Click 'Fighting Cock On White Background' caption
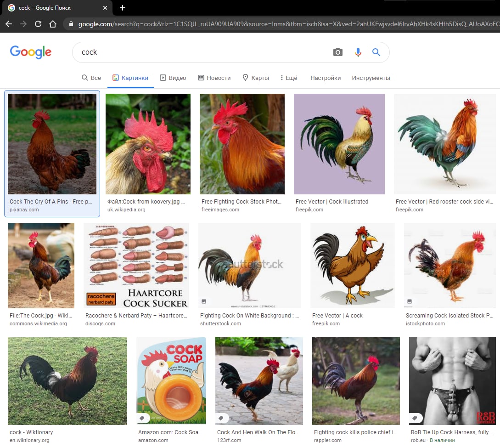 pos(249,316)
